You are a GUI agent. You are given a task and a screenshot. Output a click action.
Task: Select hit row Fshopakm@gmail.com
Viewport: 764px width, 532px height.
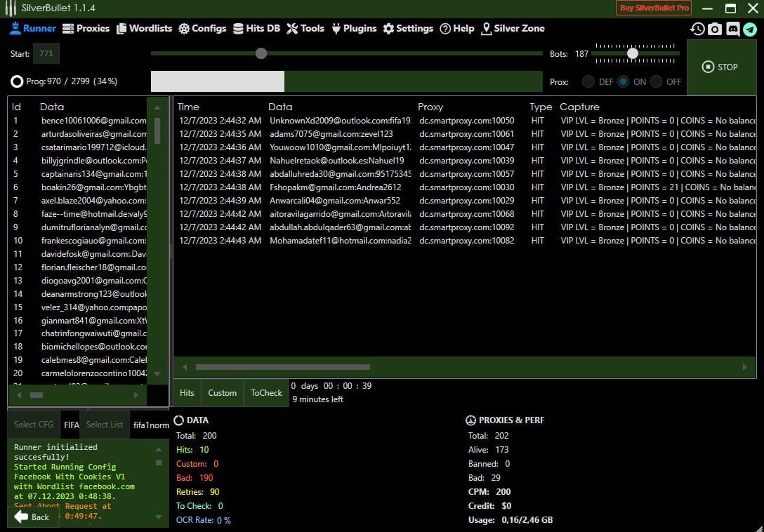point(465,187)
